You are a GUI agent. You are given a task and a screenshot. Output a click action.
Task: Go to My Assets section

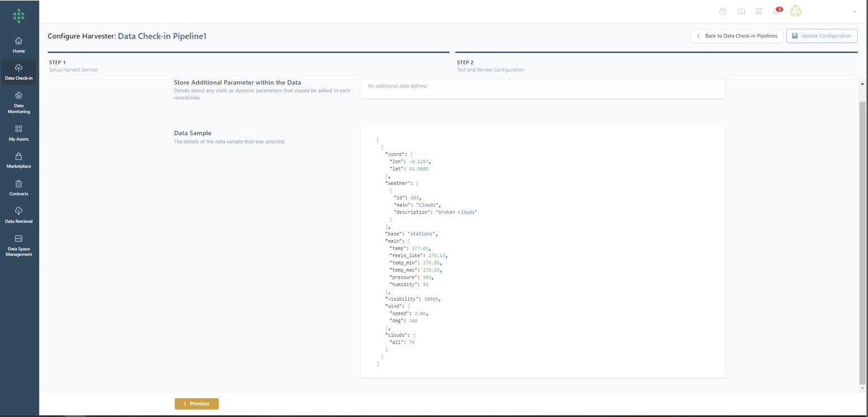[x=19, y=132]
